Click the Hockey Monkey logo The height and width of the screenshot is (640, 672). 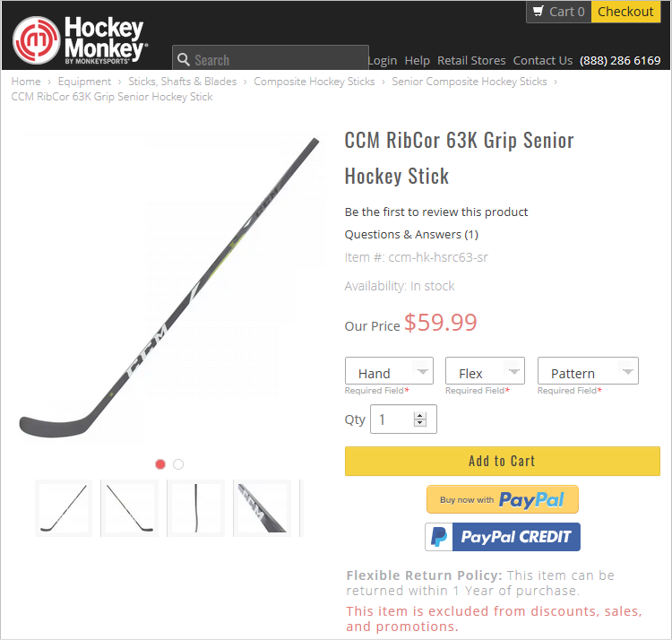pyautogui.click(x=80, y=40)
